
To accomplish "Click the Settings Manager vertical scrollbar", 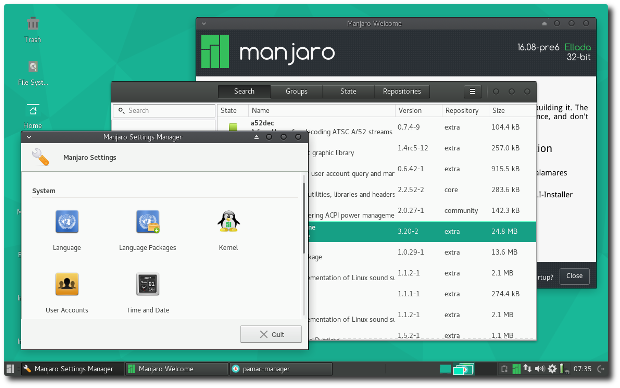I will click(x=304, y=218).
